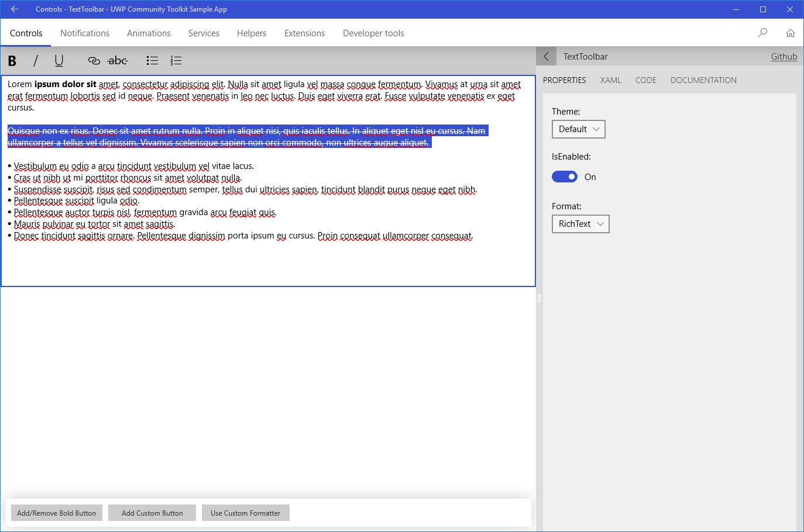This screenshot has height=532, width=804.
Task: Switch to the DOCUMENTATION tab
Action: [703, 80]
